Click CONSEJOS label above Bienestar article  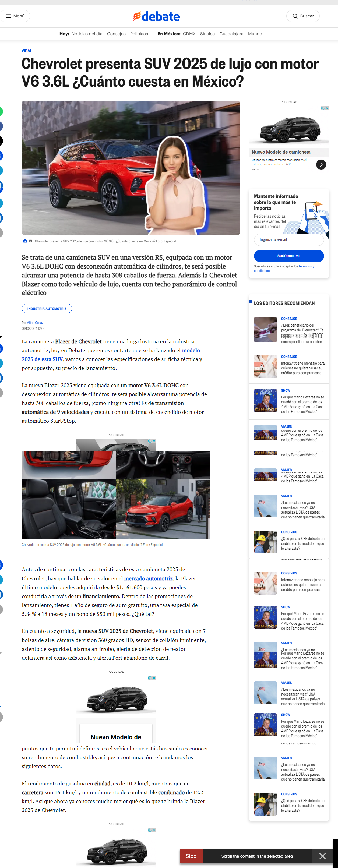point(289,319)
